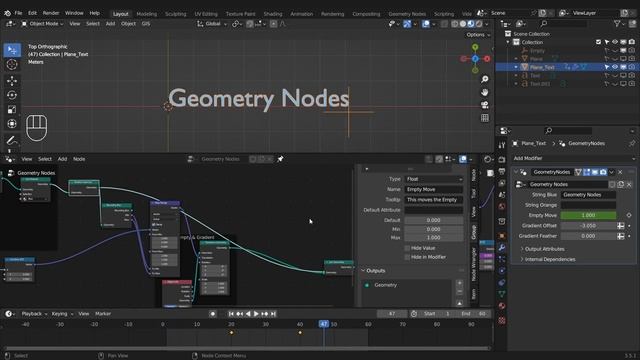Toggle the camera view icon in viewport

pyautogui.click(x=484, y=105)
